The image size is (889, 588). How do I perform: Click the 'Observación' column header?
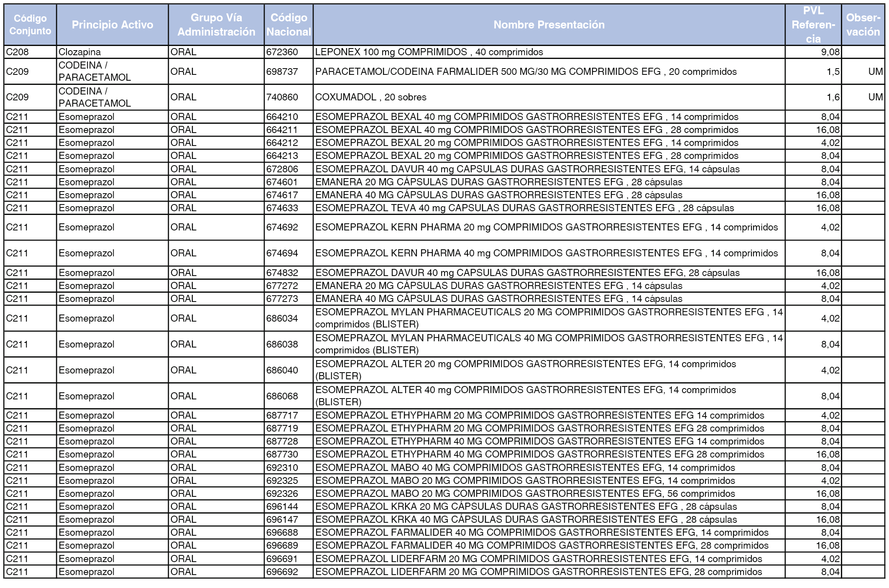863,25
